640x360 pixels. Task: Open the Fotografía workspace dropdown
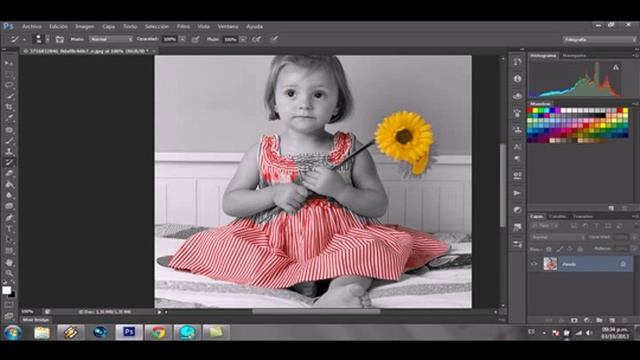tap(599, 40)
